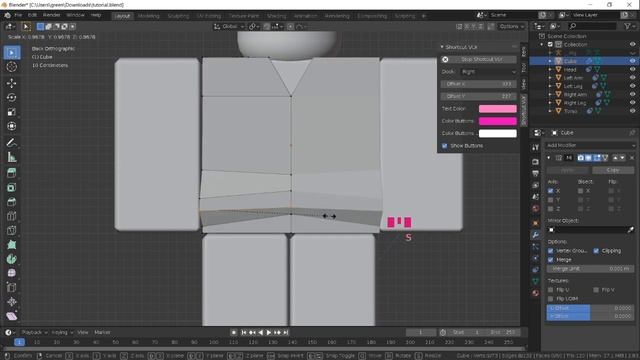This screenshot has width=640, height=360.
Task: Choose the Measure ruler tool
Action: pyautogui.click(x=11, y=157)
